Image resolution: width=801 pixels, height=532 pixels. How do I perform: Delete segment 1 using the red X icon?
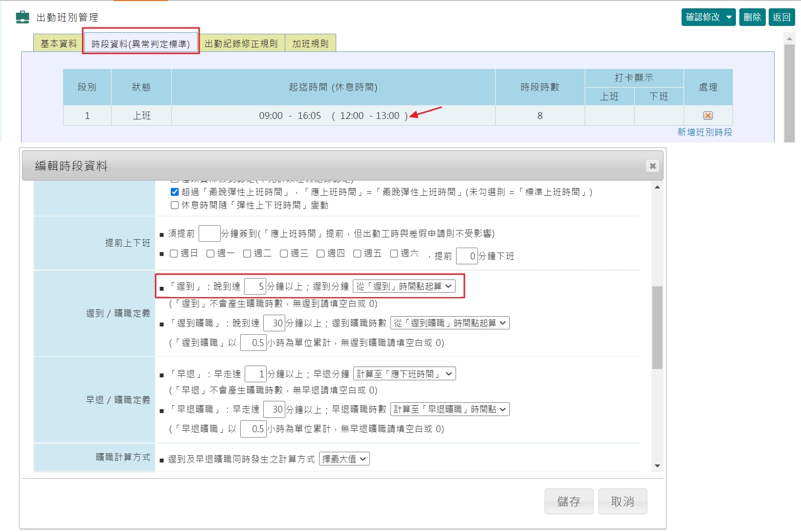click(x=708, y=116)
